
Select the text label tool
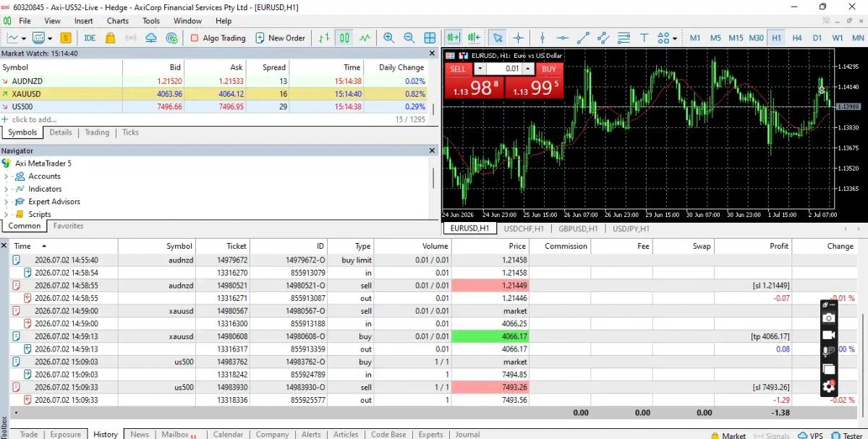click(644, 38)
